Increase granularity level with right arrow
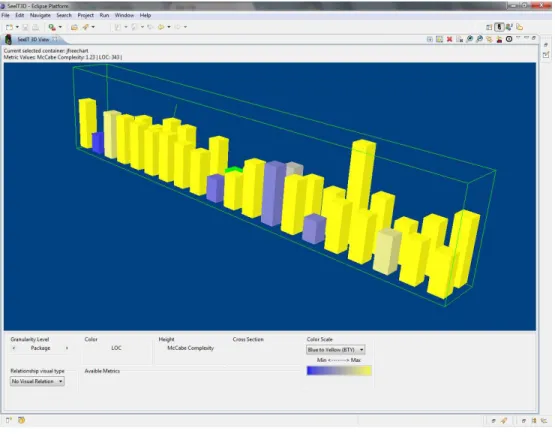 point(67,348)
